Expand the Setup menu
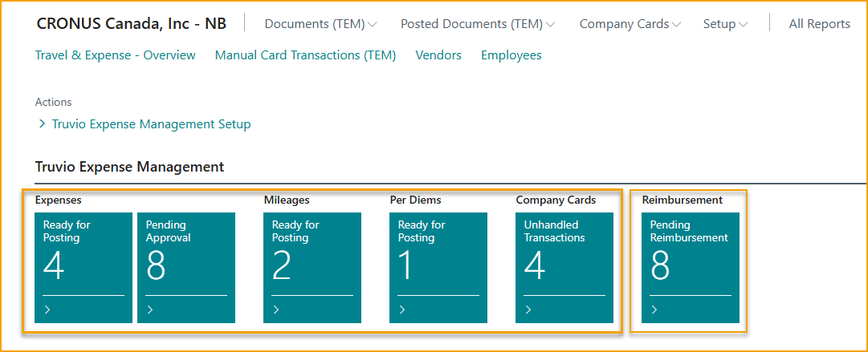The width and height of the screenshot is (868, 352). [724, 24]
